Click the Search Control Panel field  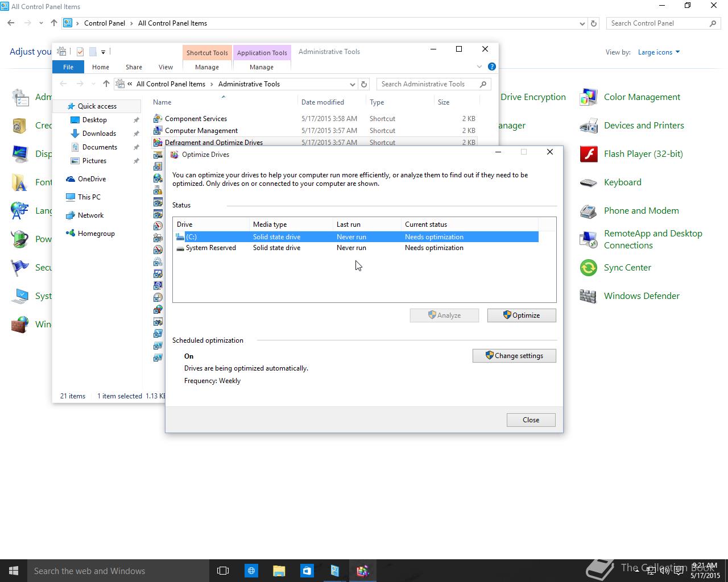click(663, 23)
